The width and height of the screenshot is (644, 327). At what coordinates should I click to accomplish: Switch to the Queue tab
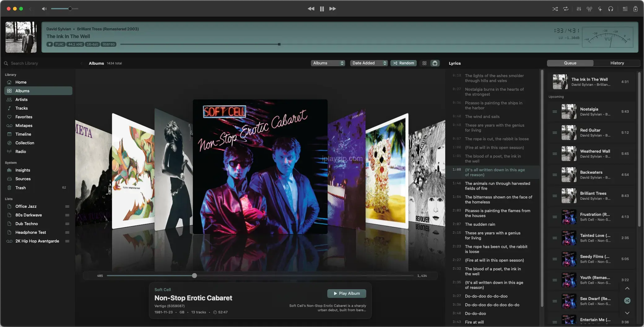point(570,63)
